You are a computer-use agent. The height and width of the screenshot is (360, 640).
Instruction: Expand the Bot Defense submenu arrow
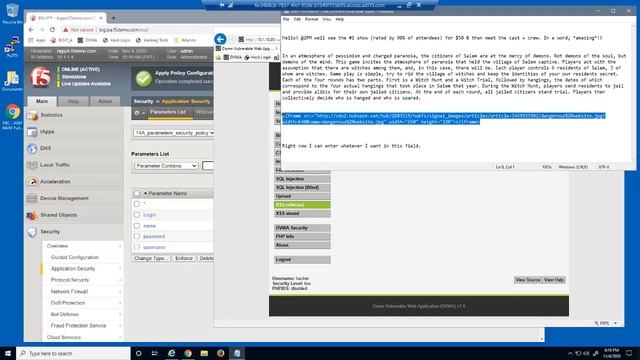pos(120,314)
